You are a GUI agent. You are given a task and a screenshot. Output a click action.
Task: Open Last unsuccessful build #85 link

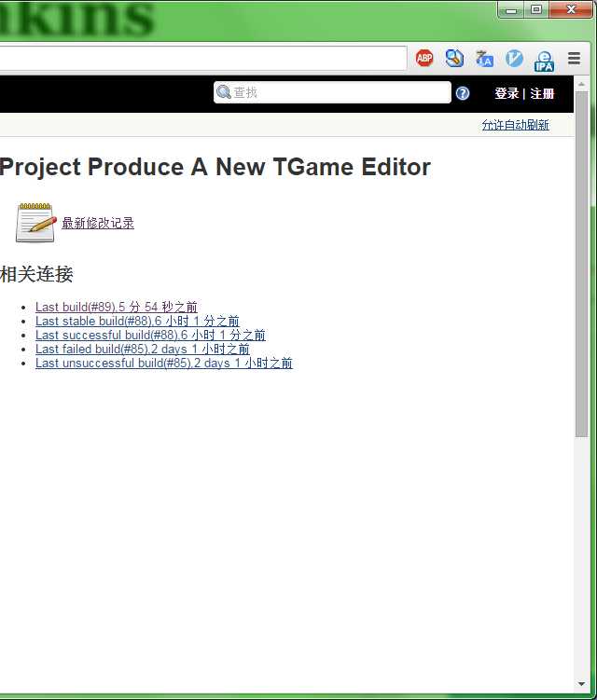coord(164,363)
